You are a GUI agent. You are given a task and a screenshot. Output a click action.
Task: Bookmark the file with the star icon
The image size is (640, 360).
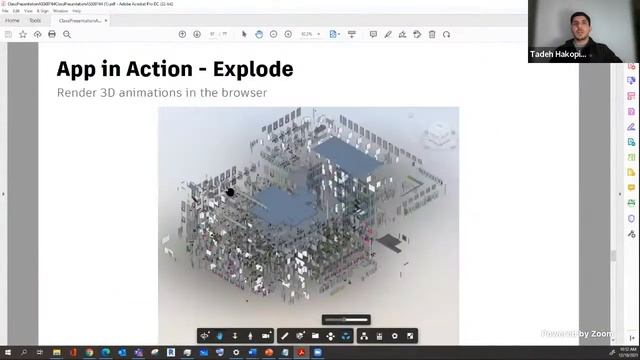tap(23, 35)
